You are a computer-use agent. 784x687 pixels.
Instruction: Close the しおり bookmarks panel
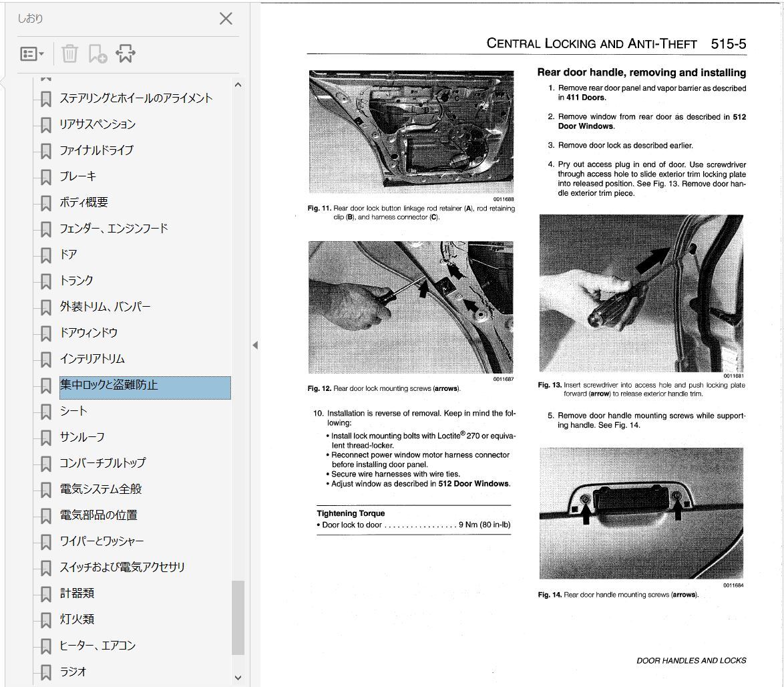226,19
